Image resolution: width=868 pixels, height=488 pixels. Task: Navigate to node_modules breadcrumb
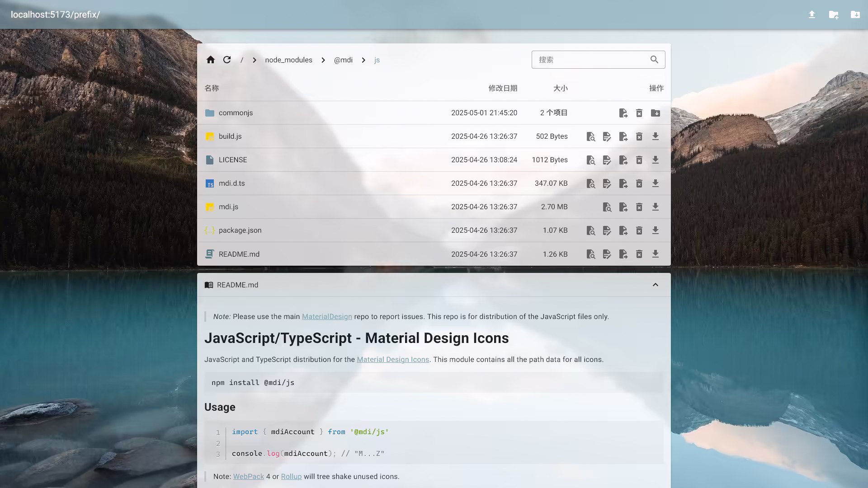(288, 60)
